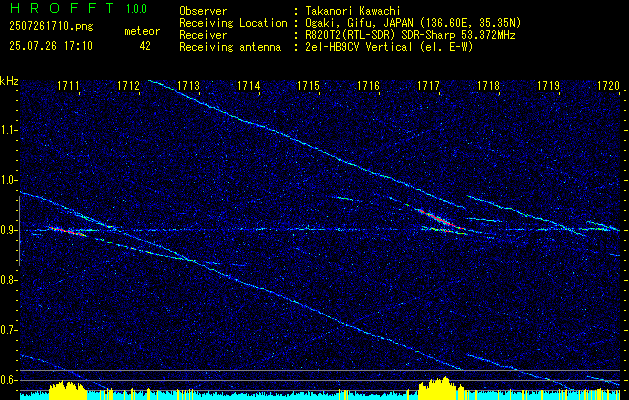
Task: Click the Receiving Location label
Action: click(x=233, y=23)
